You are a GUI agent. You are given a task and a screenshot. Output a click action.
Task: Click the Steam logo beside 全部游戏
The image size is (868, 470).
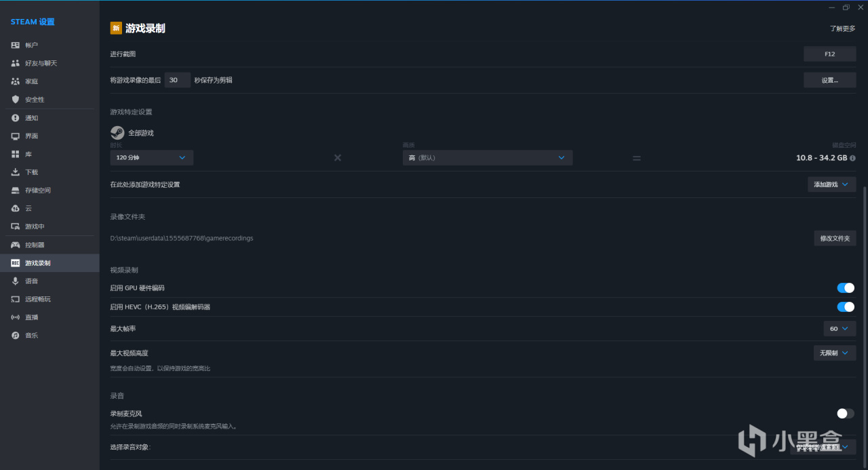[117, 133]
